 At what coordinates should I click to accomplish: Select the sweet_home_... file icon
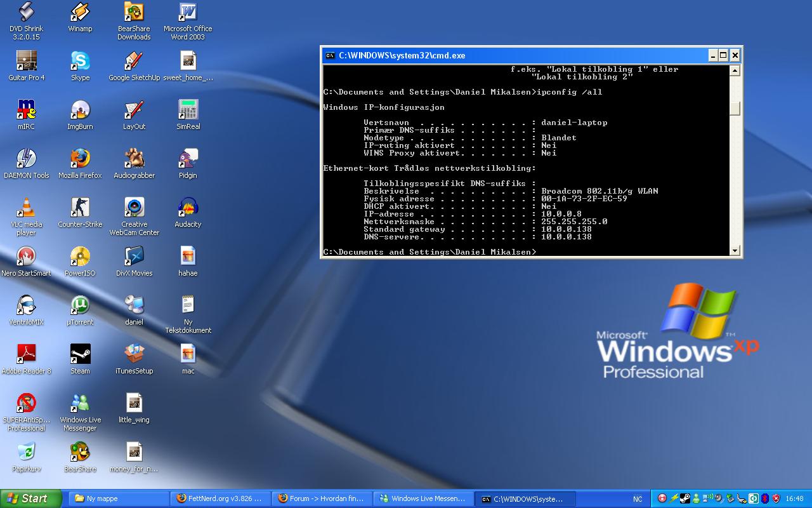pyautogui.click(x=188, y=66)
